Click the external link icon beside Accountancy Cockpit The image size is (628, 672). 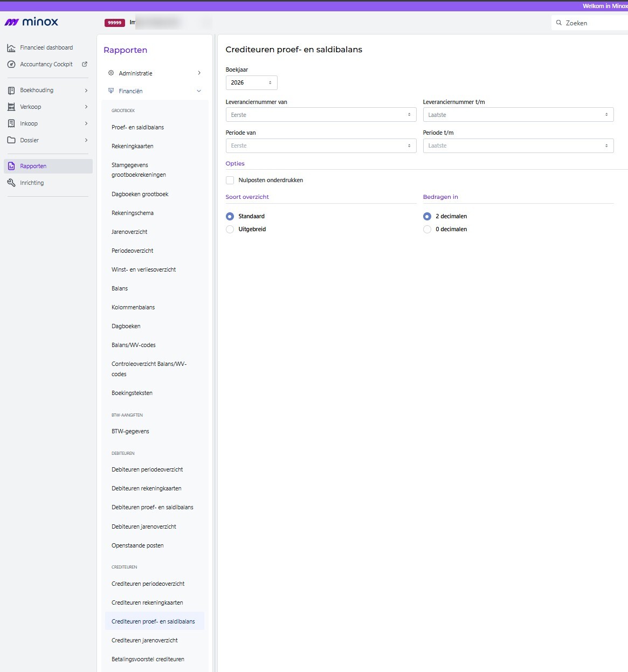click(x=85, y=64)
